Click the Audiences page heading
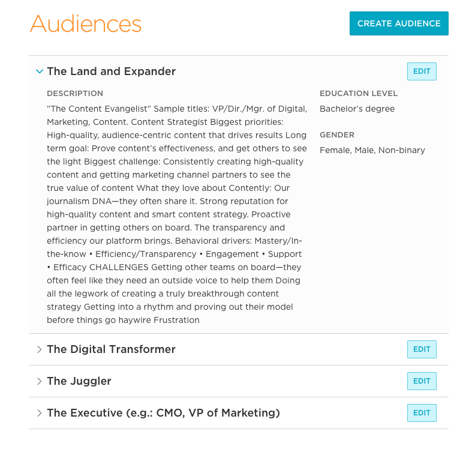The width and height of the screenshot is (463, 476). [86, 24]
